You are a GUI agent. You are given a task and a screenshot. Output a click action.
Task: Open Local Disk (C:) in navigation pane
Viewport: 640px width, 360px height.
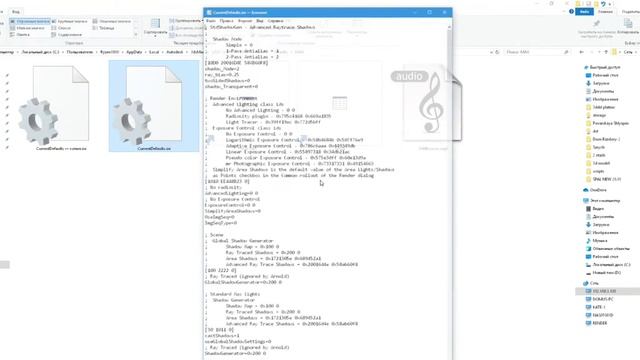tap(609, 265)
